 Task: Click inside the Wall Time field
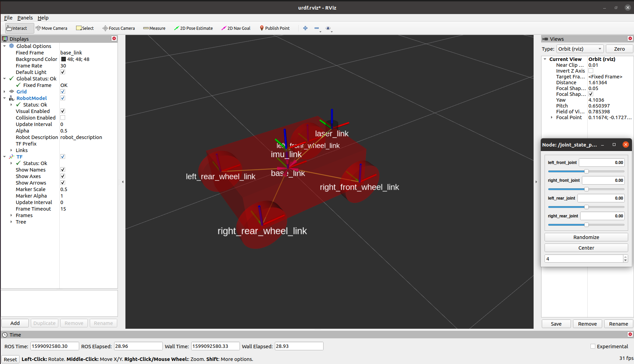[215, 346]
